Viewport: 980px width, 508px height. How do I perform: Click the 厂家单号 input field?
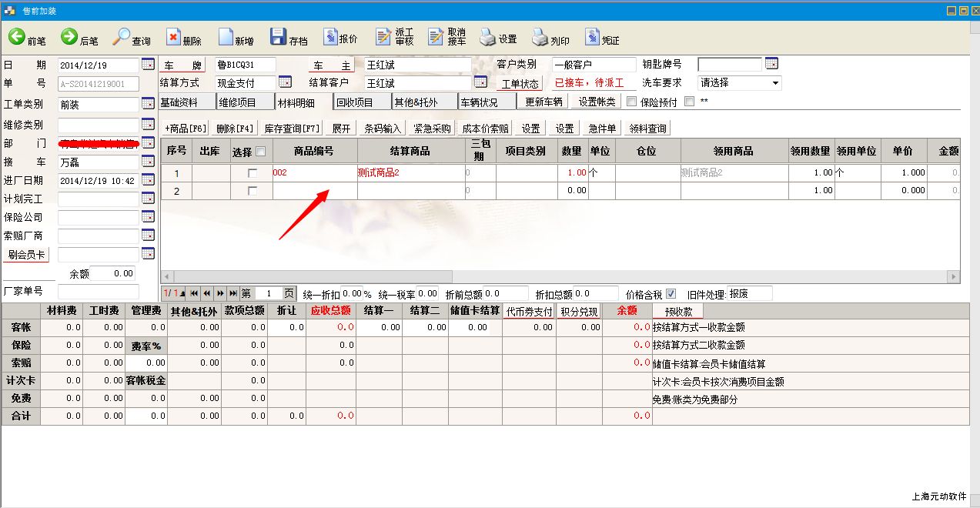tap(99, 292)
